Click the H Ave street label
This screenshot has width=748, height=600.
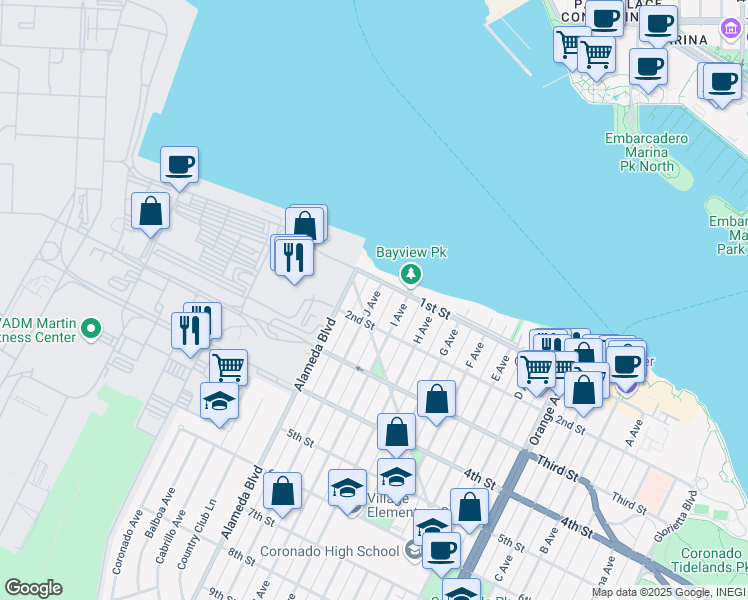[x=422, y=330]
